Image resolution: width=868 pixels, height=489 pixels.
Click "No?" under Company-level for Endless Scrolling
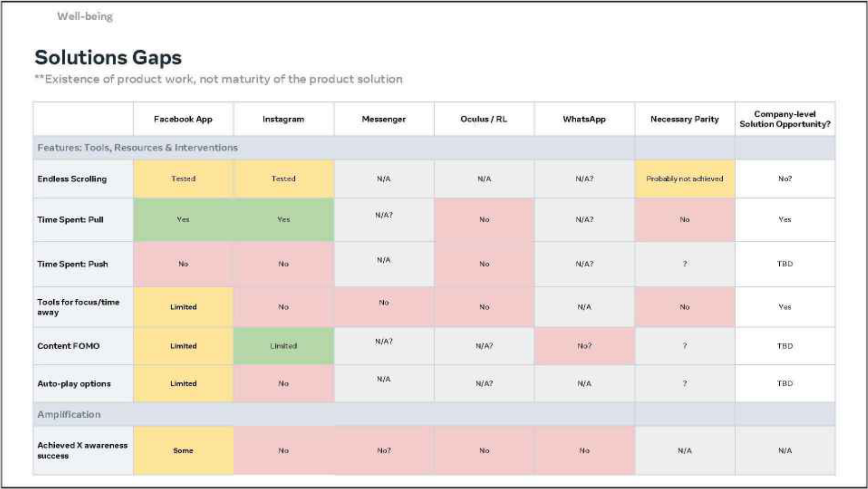point(785,179)
